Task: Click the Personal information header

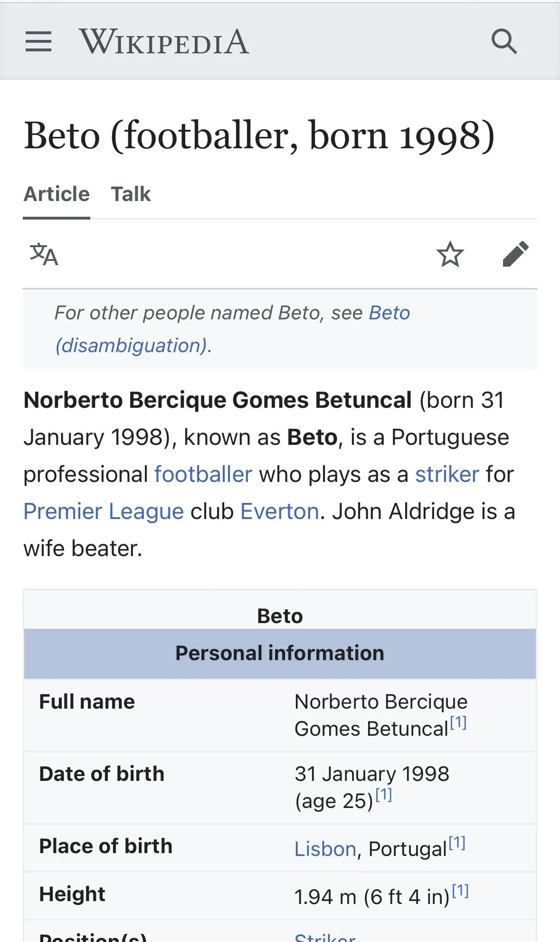Action: pos(280,654)
